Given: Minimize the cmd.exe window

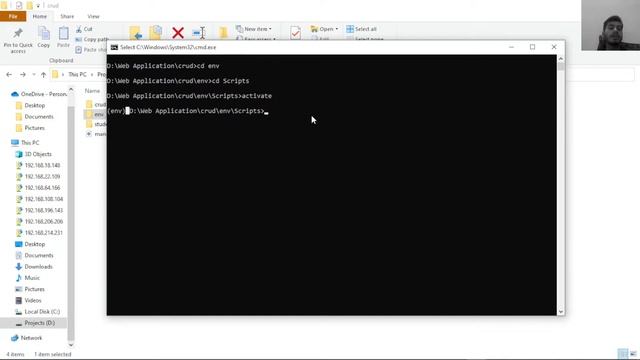Looking at the screenshot, I should (511, 47).
